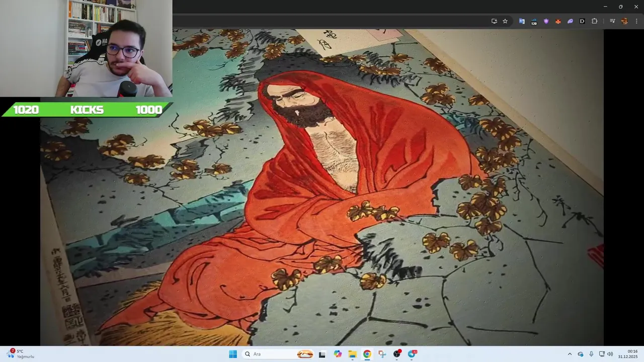Minimize the Chrome window

point(605,7)
